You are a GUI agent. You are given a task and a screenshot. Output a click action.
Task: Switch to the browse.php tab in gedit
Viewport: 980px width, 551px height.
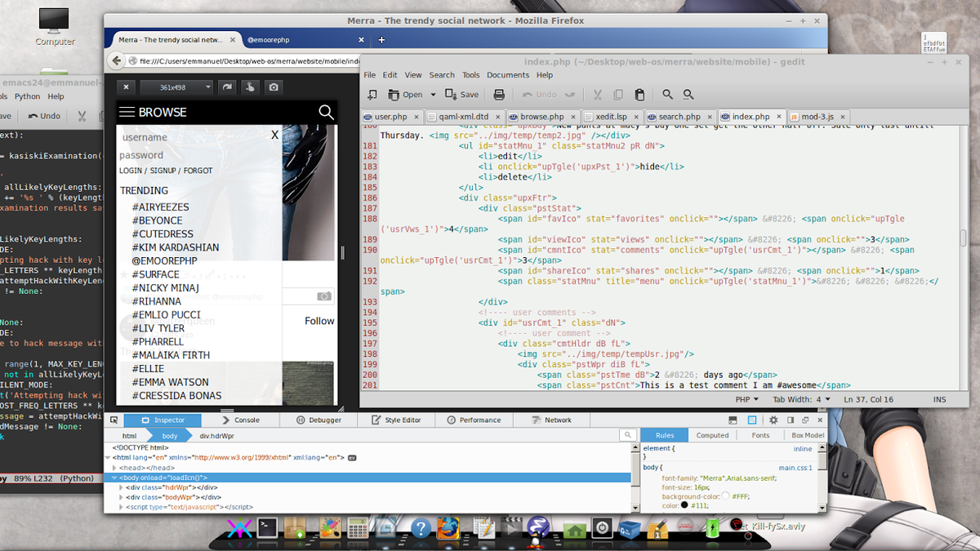(x=542, y=117)
